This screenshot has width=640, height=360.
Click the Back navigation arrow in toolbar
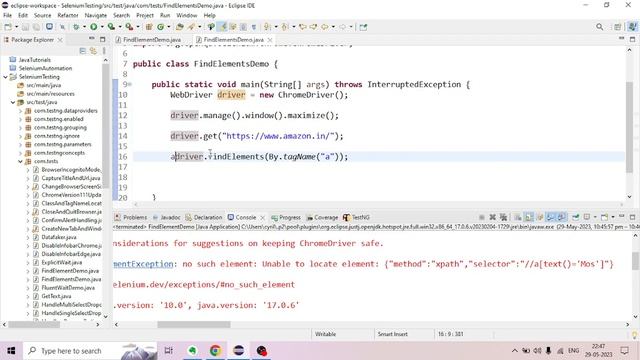(324, 27)
